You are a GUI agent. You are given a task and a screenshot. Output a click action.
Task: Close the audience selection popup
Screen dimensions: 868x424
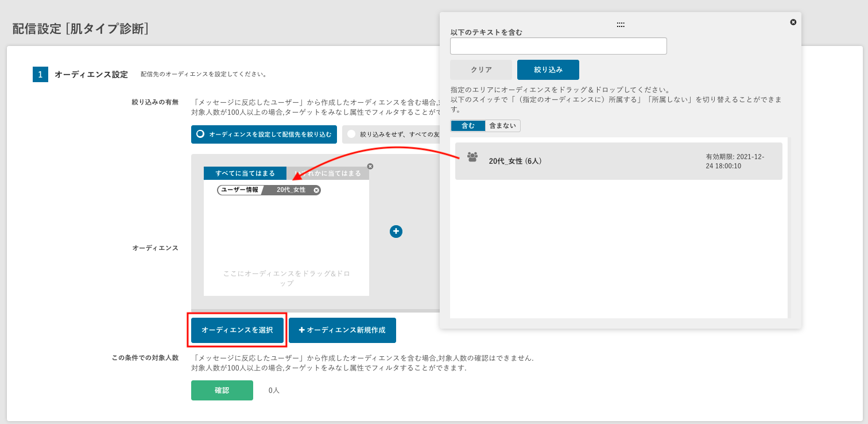tap(793, 22)
